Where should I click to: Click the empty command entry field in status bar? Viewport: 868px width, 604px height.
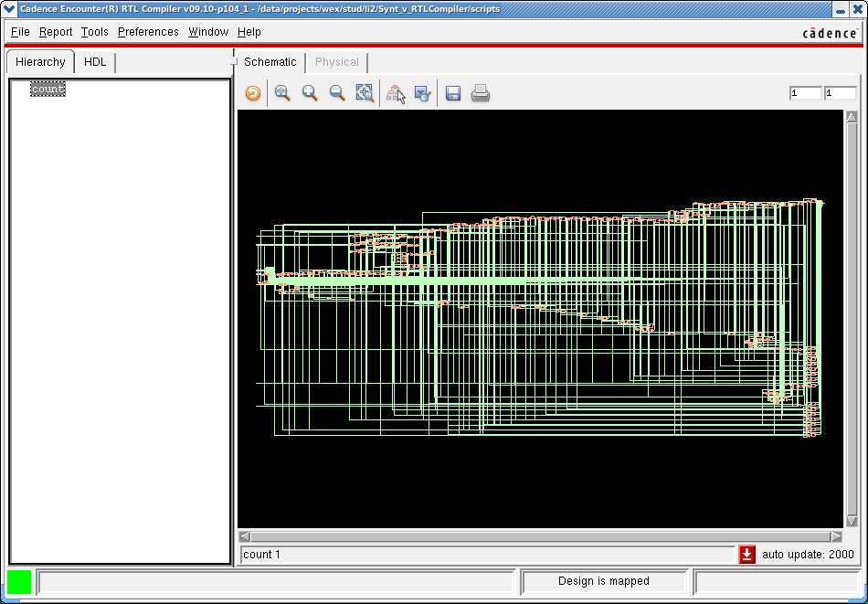point(276,582)
